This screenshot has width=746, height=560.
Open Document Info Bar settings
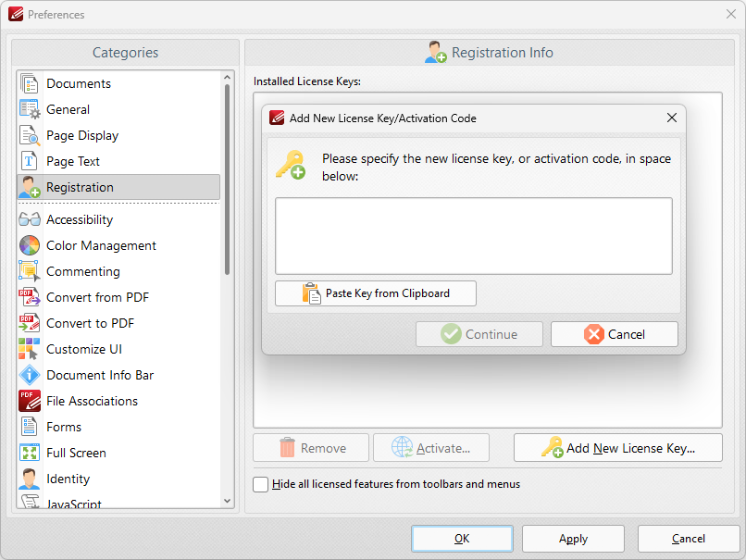click(x=118, y=375)
